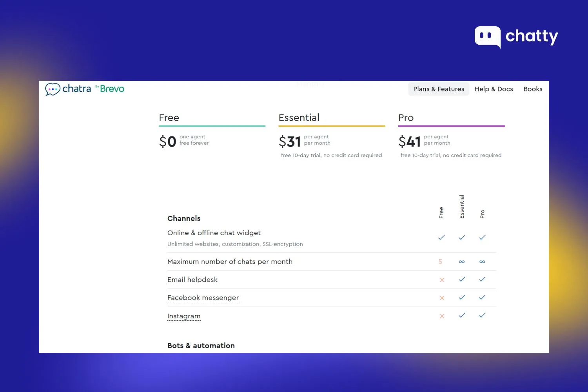This screenshot has width=588, height=392.
Task: Click the Pro infinity icon for chats per month
Action: [x=482, y=261]
